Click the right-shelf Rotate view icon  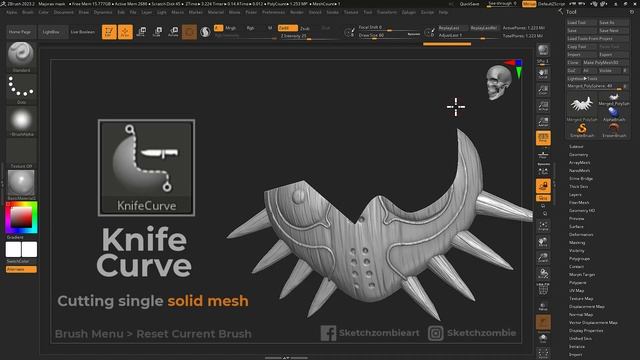[543, 273]
